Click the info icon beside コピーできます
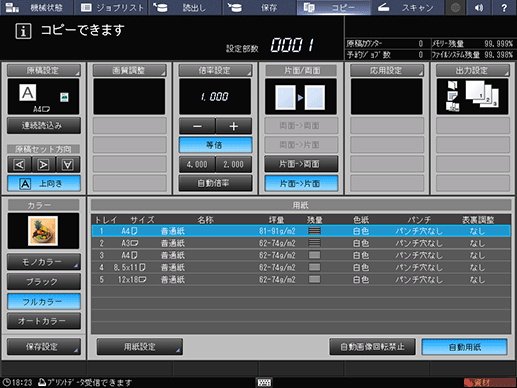Image resolution: width=517 pixels, height=388 pixels. coord(23,31)
